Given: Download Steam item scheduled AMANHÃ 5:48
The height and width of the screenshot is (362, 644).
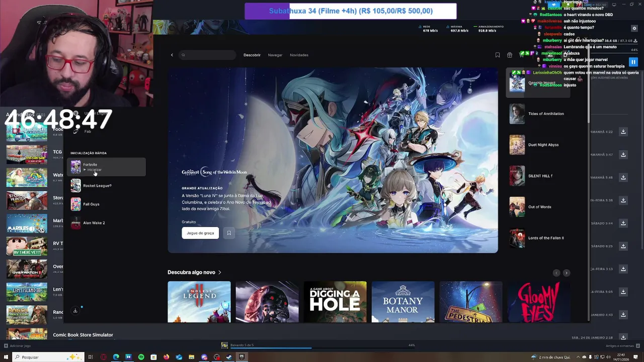Looking at the screenshot, I should pyautogui.click(x=623, y=177).
